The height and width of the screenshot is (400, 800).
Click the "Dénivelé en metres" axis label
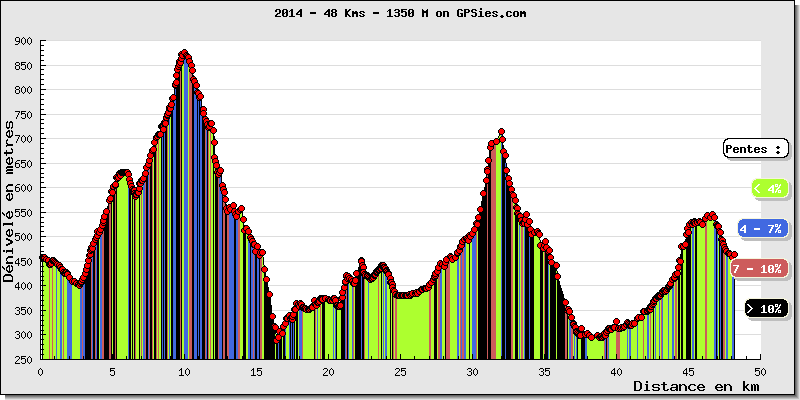pyautogui.click(x=9, y=200)
